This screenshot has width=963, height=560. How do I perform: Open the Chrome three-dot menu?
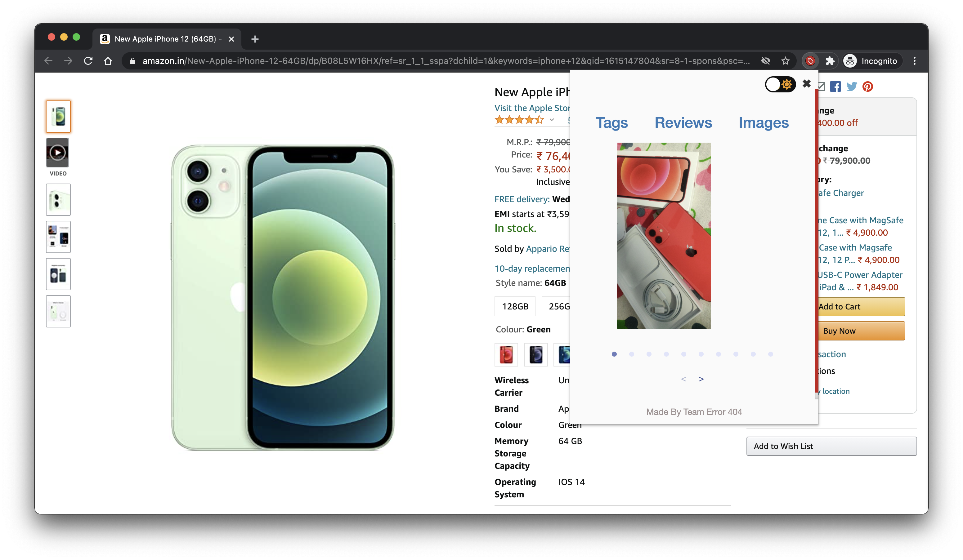[x=915, y=61]
